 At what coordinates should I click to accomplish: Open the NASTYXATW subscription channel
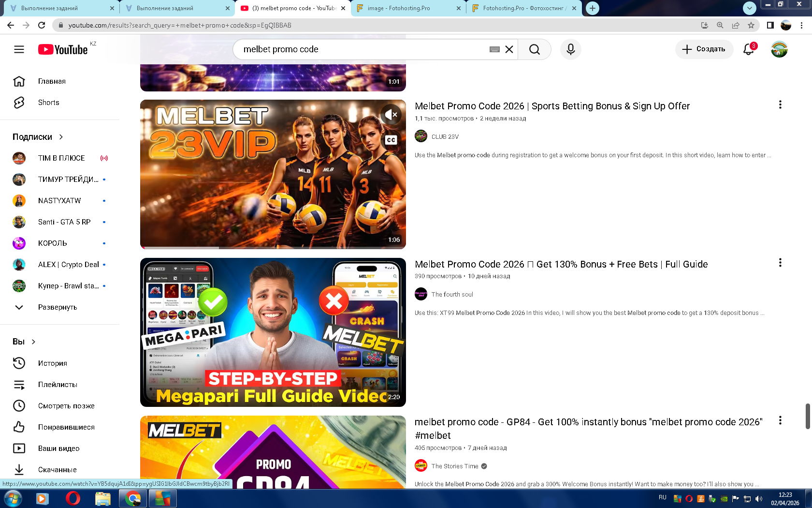(x=60, y=201)
